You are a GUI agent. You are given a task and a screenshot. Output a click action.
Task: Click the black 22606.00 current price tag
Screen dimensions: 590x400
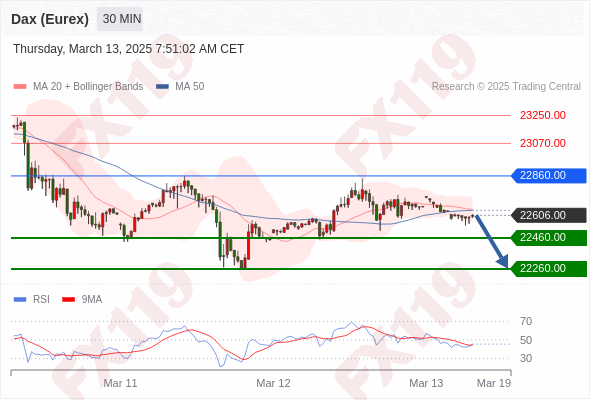click(549, 215)
